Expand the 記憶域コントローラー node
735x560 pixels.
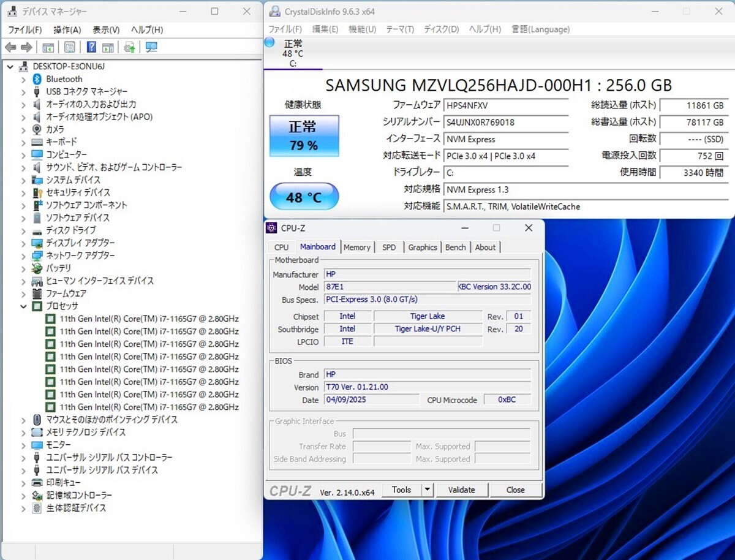[23, 495]
